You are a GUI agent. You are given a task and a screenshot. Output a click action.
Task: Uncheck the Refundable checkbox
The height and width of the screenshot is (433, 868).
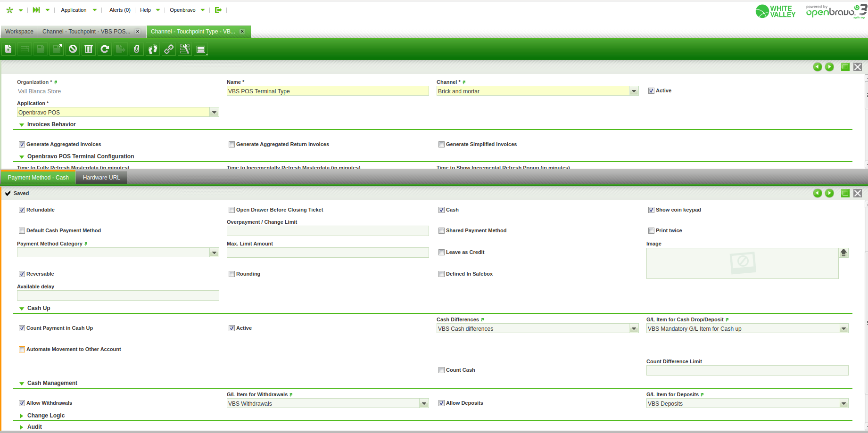22,210
